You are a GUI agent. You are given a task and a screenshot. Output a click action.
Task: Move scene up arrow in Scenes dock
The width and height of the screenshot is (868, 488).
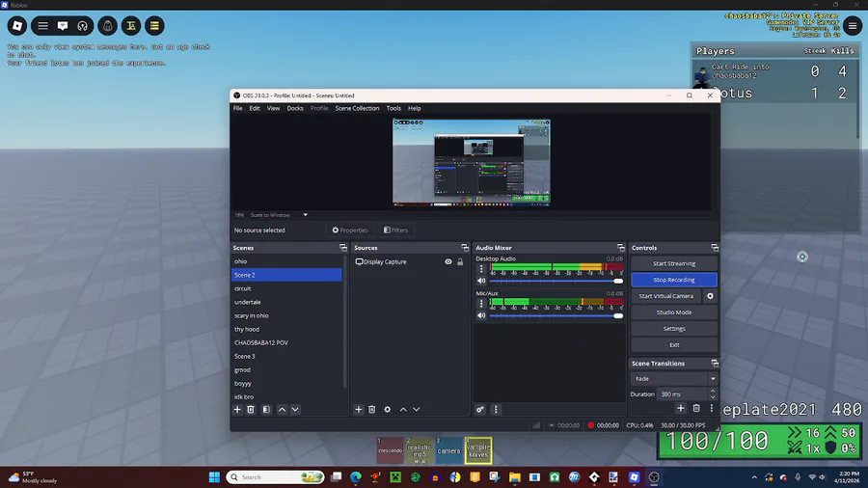pos(282,410)
